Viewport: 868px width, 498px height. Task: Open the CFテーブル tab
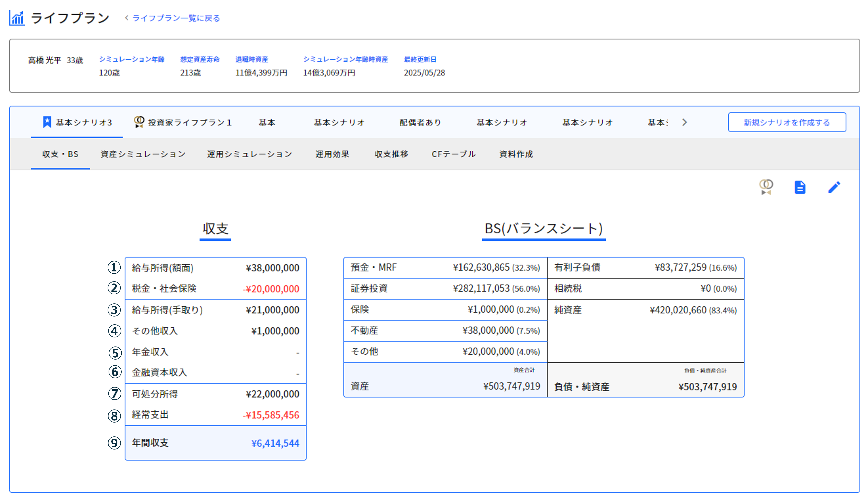pos(453,154)
